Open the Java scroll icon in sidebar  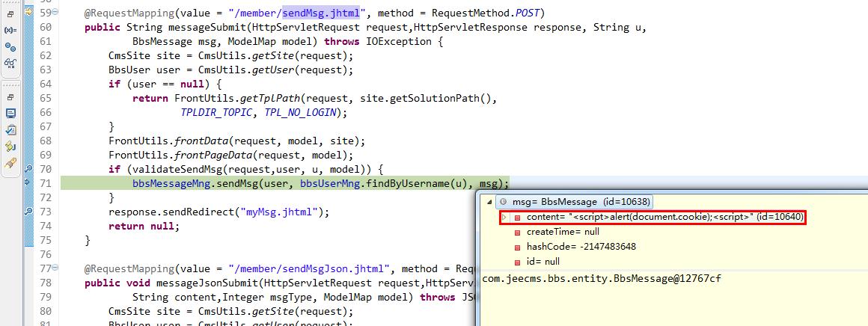click(x=10, y=147)
